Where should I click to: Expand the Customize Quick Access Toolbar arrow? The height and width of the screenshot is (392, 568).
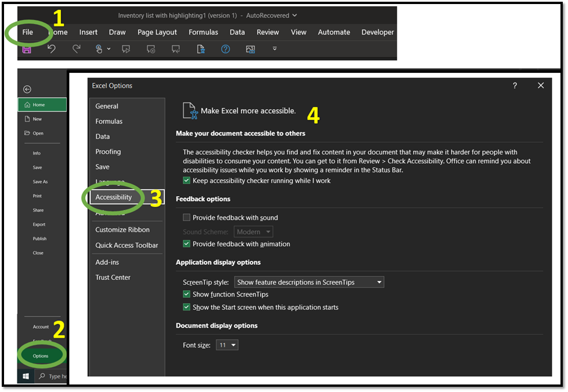(275, 49)
